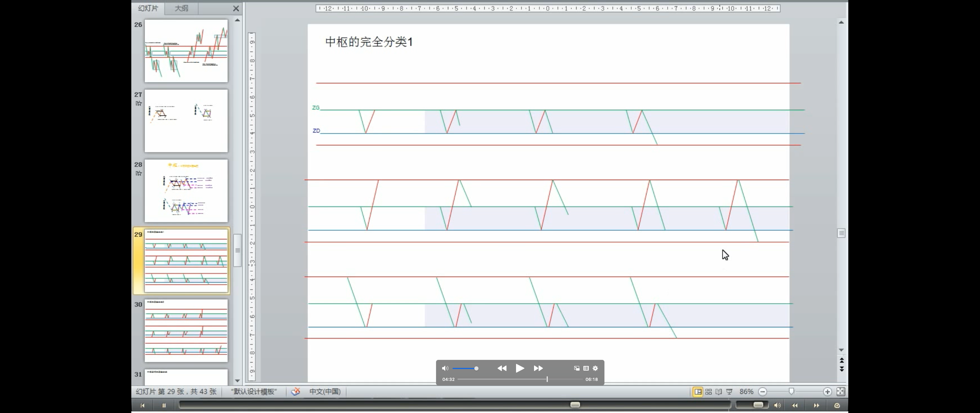The image size is (980, 413).
Task: Switch to Reading view
Action: click(x=719, y=392)
